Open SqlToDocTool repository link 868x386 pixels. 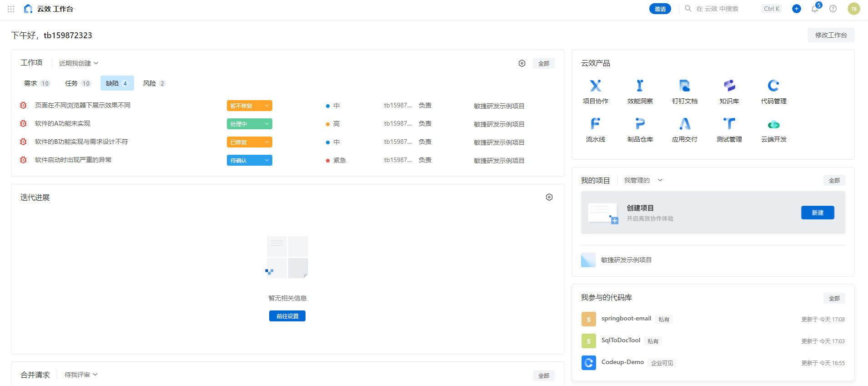pyautogui.click(x=621, y=340)
